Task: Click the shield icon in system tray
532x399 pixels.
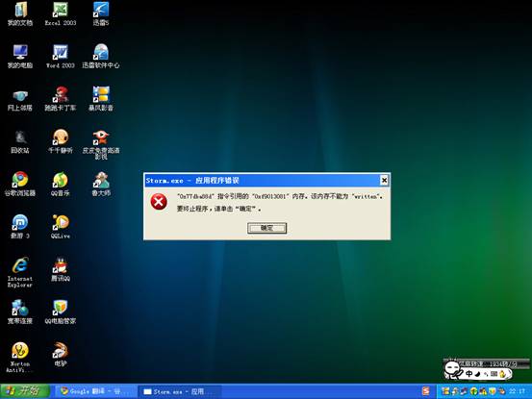Action: 493,391
